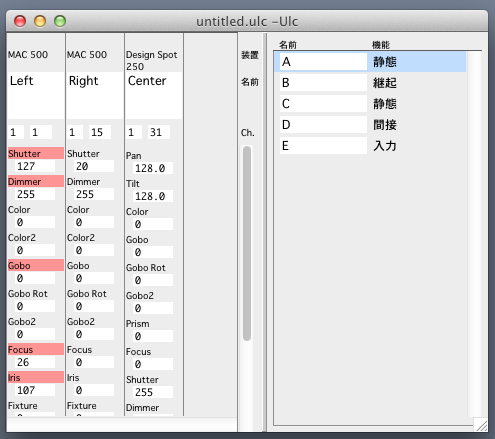The image size is (495, 439).
Task: Open function dropdown 静態 for row C
Action: coord(385,104)
